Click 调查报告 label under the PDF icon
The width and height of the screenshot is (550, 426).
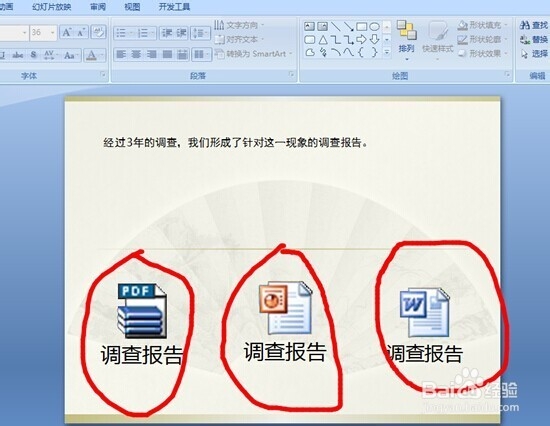point(142,354)
